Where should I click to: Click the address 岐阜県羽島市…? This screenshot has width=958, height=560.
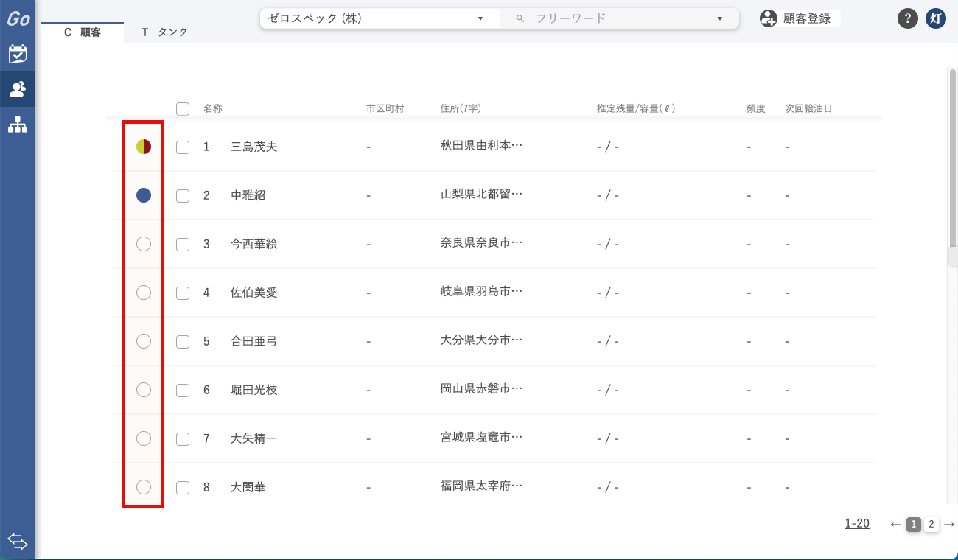coord(481,291)
